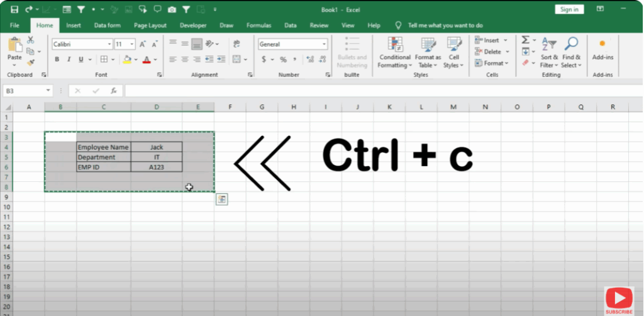Open the Format as Table dropdown
This screenshot has width=644, height=316.
(428, 53)
